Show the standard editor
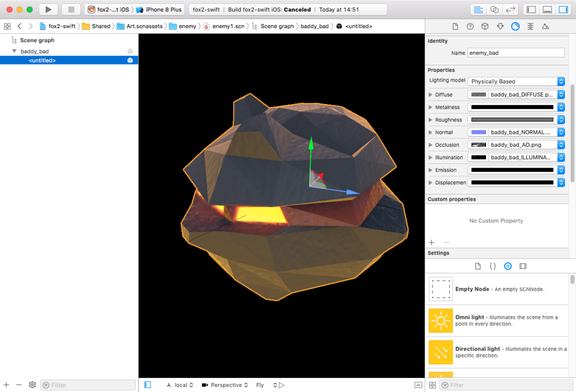The width and height of the screenshot is (576, 392). coord(478,10)
